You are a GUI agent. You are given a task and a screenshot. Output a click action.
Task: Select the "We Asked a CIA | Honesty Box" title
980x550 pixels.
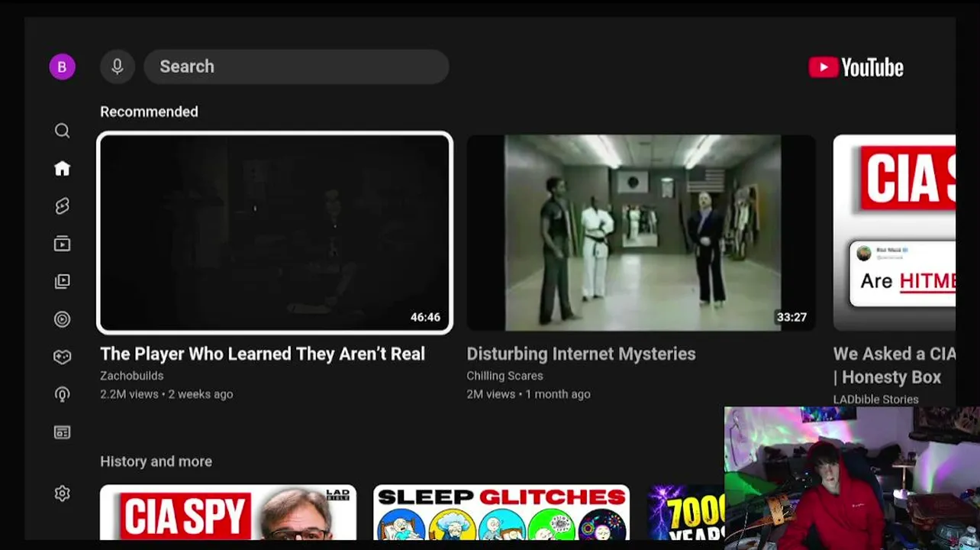click(x=895, y=365)
